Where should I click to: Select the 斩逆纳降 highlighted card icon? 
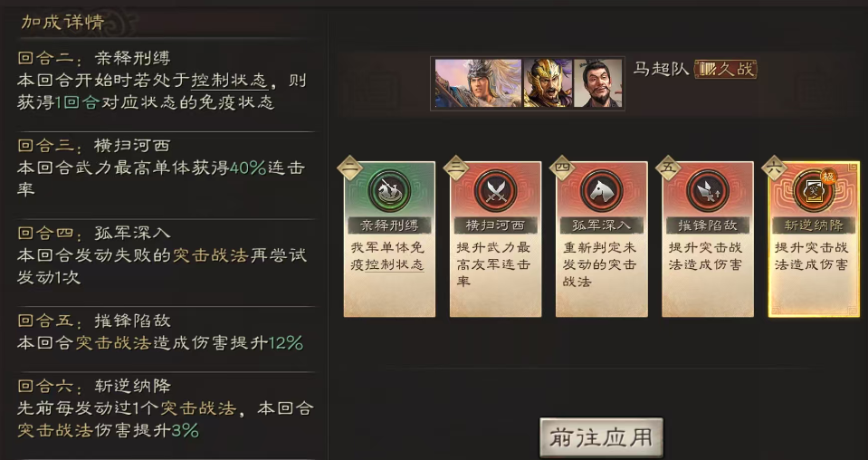pos(815,190)
